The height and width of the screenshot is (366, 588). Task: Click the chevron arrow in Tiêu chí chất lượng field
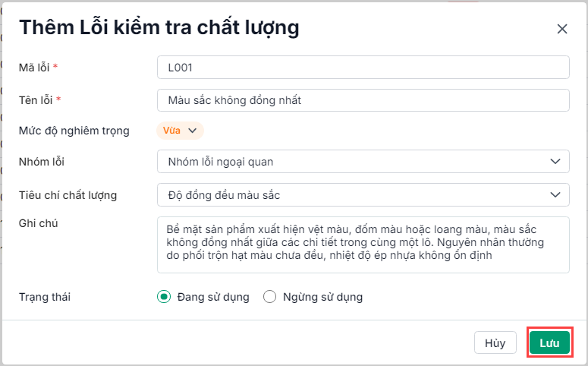click(x=555, y=195)
